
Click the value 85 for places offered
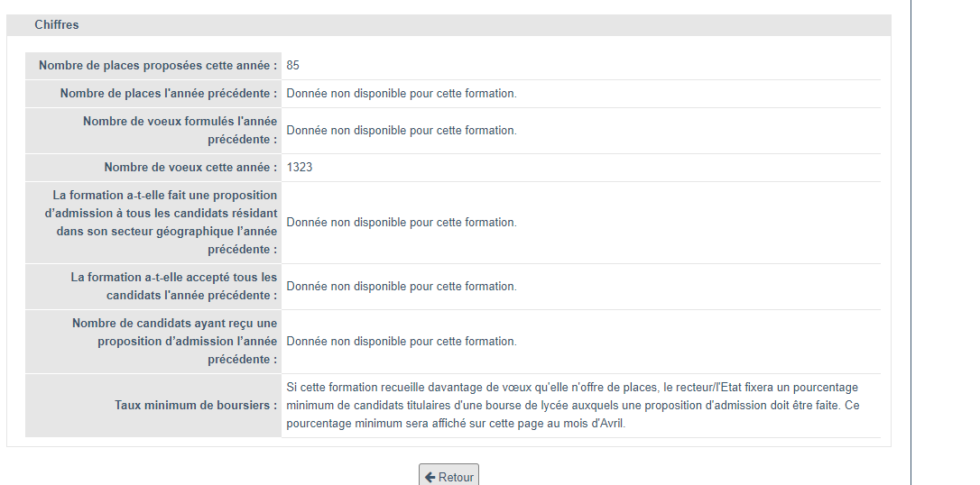click(293, 66)
